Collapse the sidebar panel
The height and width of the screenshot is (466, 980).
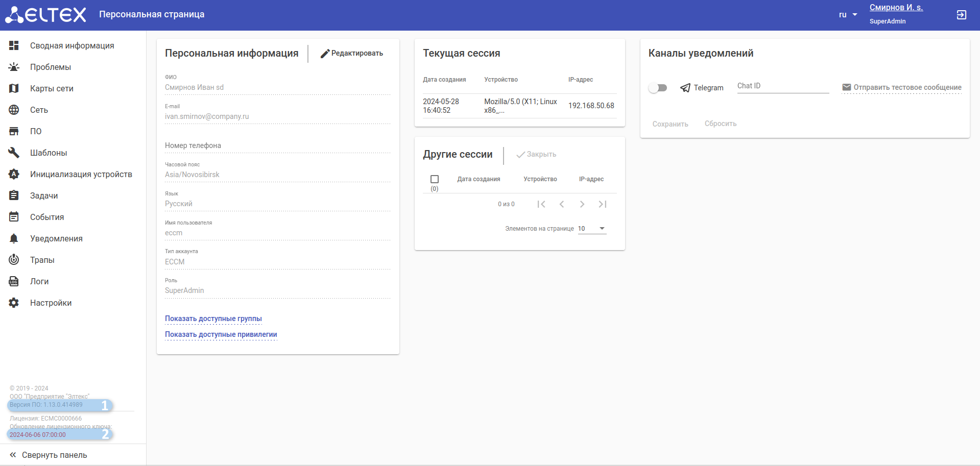tap(49, 455)
